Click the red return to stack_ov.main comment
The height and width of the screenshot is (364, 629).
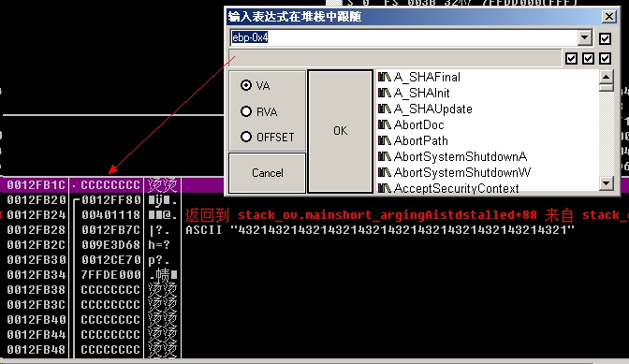(407, 215)
